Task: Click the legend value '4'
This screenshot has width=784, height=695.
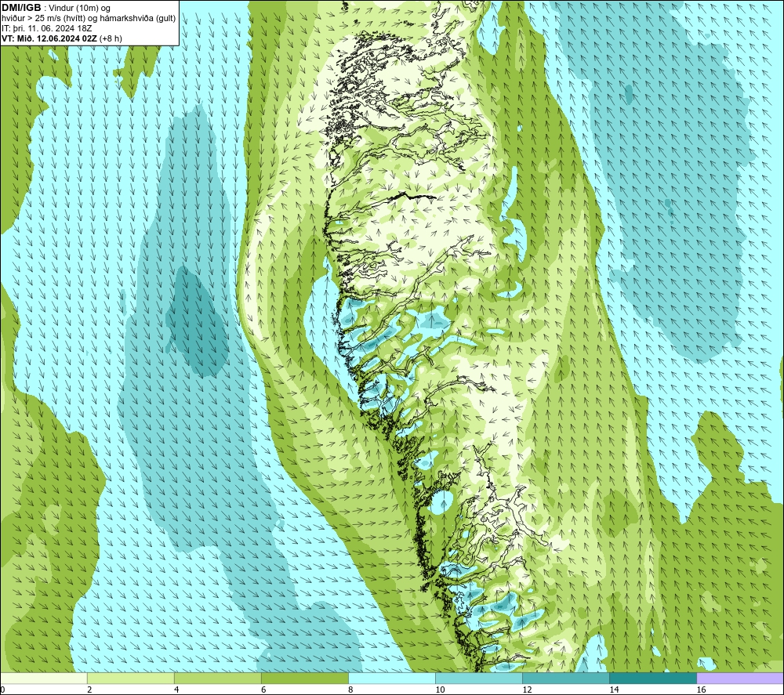Action: [x=176, y=690]
